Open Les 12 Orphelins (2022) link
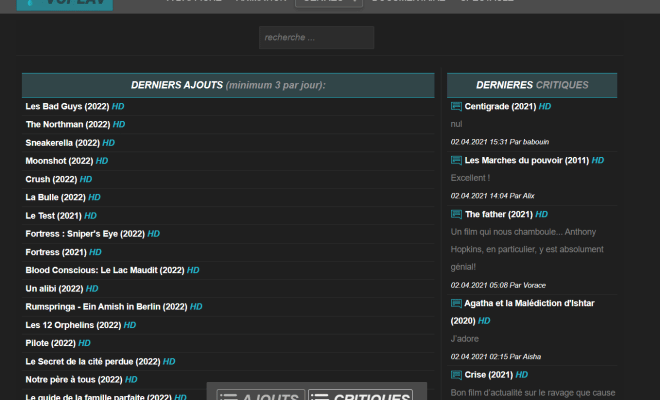The width and height of the screenshot is (660, 400). click(x=73, y=325)
